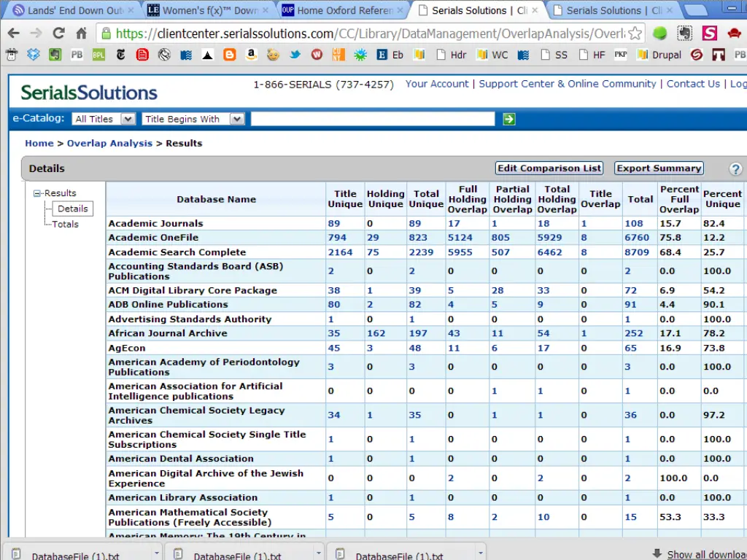The height and width of the screenshot is (560, 747).
Task: Open the help question mark icon
Action: point(735,168)
